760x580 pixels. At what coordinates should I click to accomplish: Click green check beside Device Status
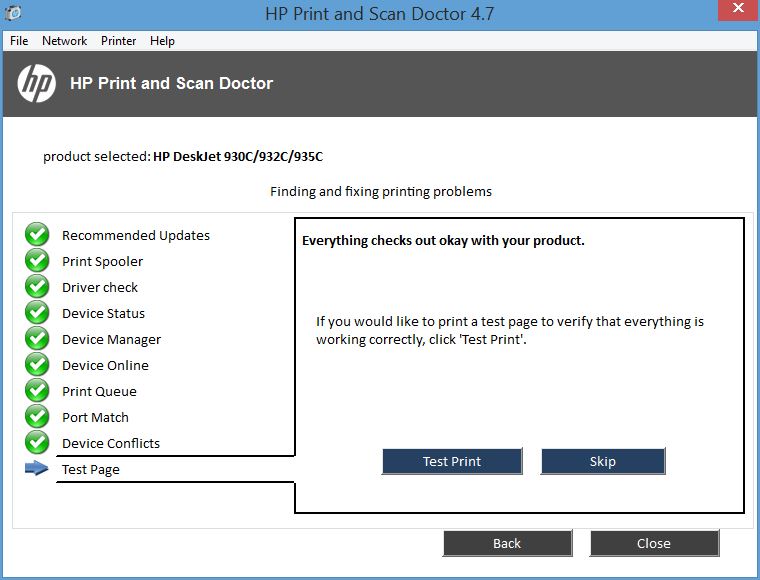tap(37, 313)
